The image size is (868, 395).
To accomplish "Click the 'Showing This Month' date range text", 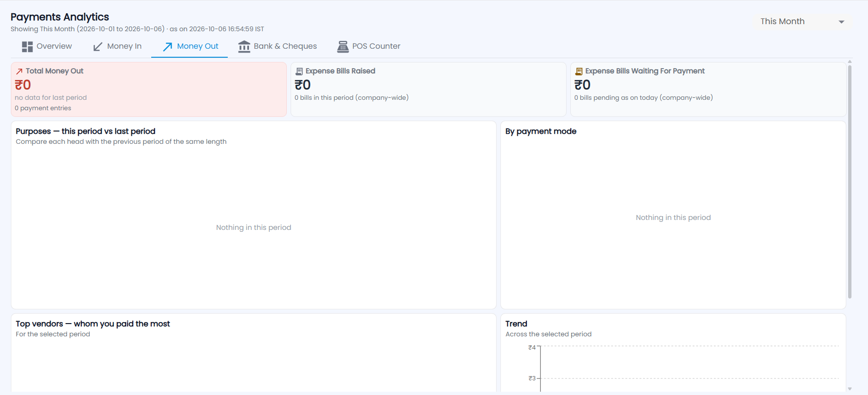I will point(137,29).
